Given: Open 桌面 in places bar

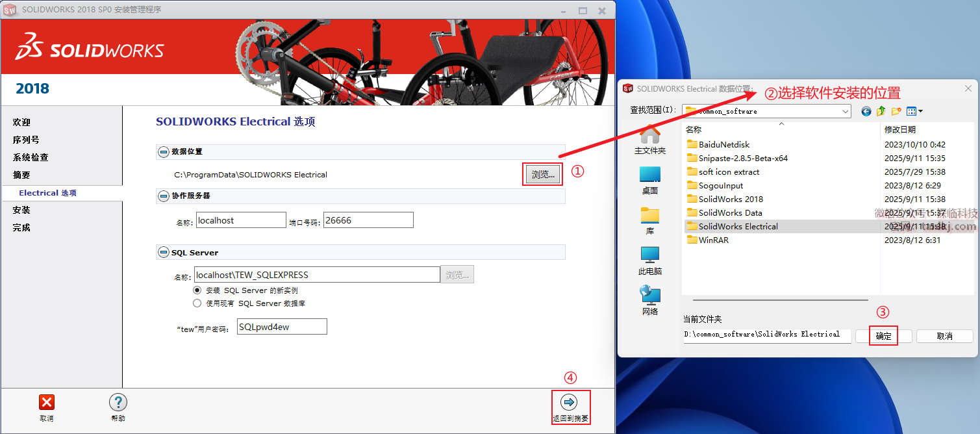Looking at the screenshot, I should (x=650, y=181).
